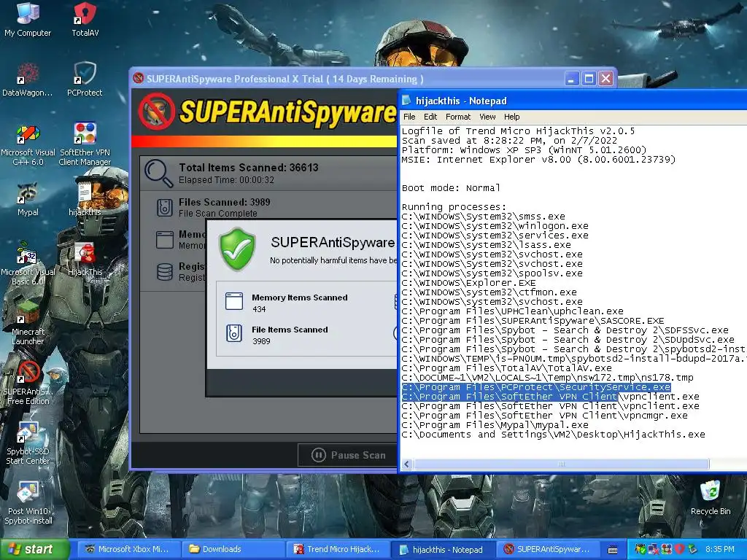Image resolution: width=747 pixels, height=560 pixels.
Task: Click the TotalAV.exe line in Notepad
Action: tap(507, 368)
